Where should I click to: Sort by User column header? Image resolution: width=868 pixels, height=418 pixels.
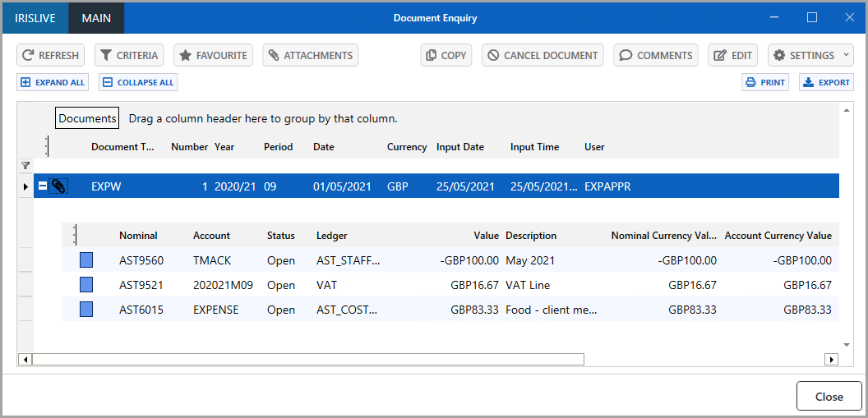[x=594, y=147]
